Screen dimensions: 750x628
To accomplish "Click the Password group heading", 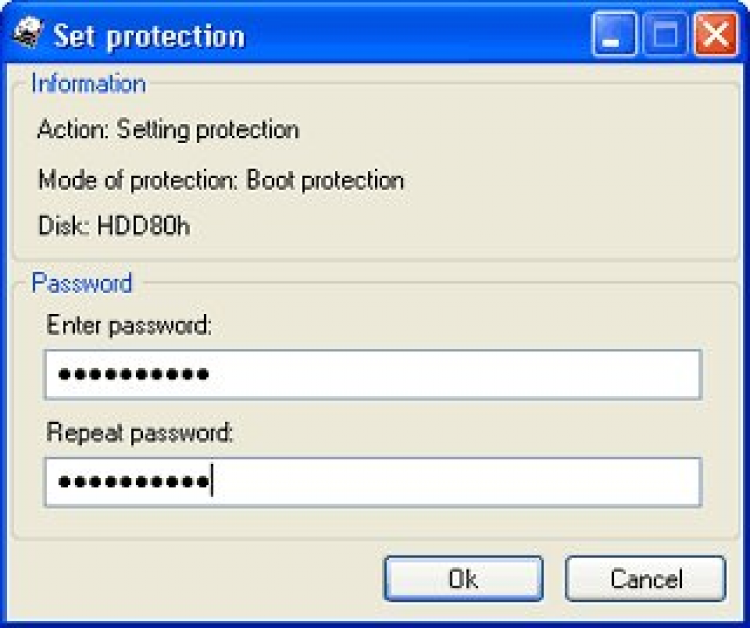I will click(x=82, y=283).
